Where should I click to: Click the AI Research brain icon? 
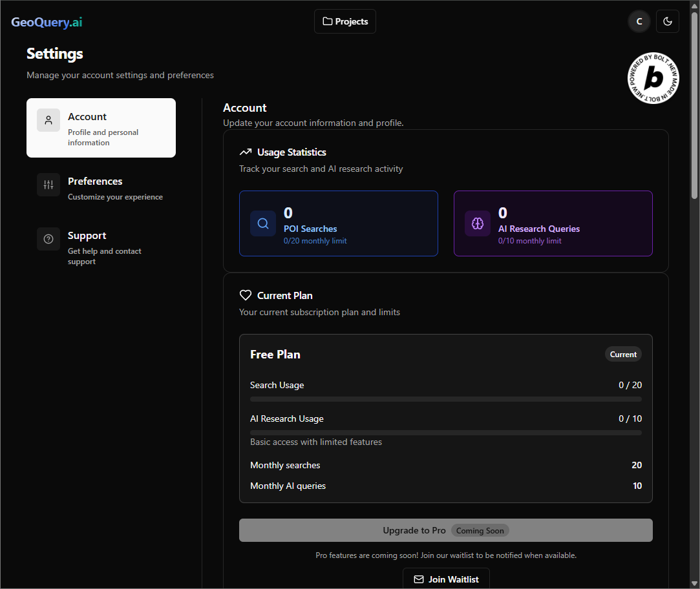pos(478,223)
